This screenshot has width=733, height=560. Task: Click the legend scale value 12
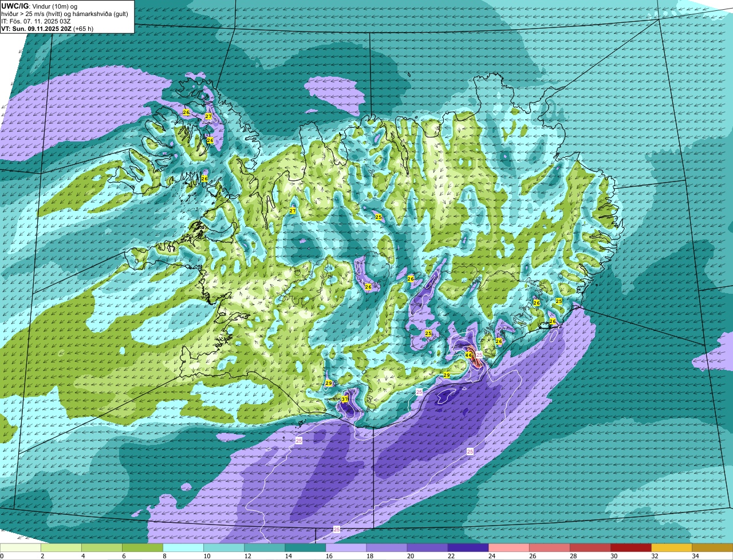pyautogui.click(x=247, y=556)
